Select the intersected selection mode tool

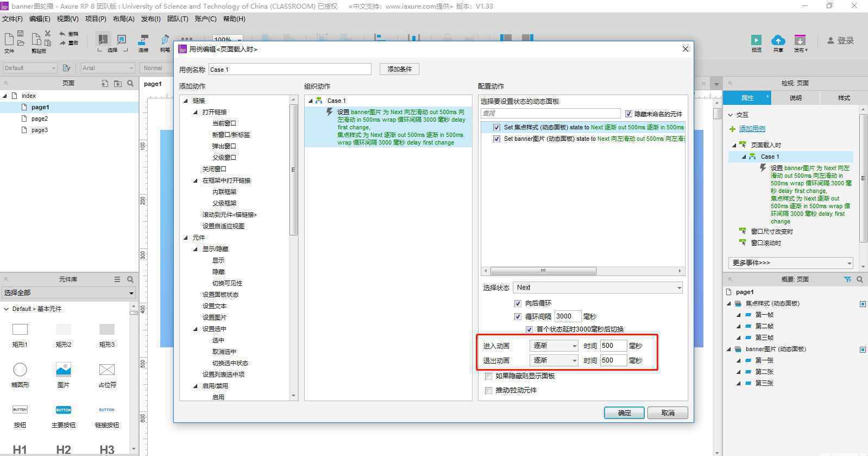[102, 39]
